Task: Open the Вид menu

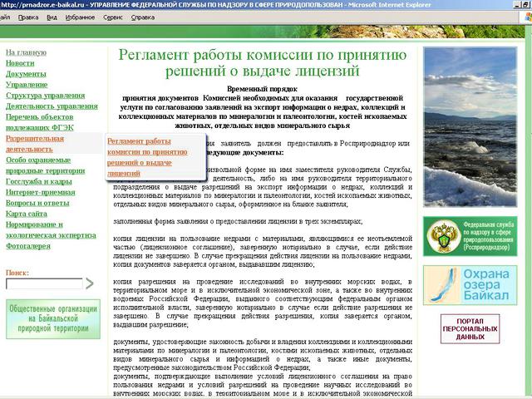Action: pyautogui.click(x=52, y=17)
